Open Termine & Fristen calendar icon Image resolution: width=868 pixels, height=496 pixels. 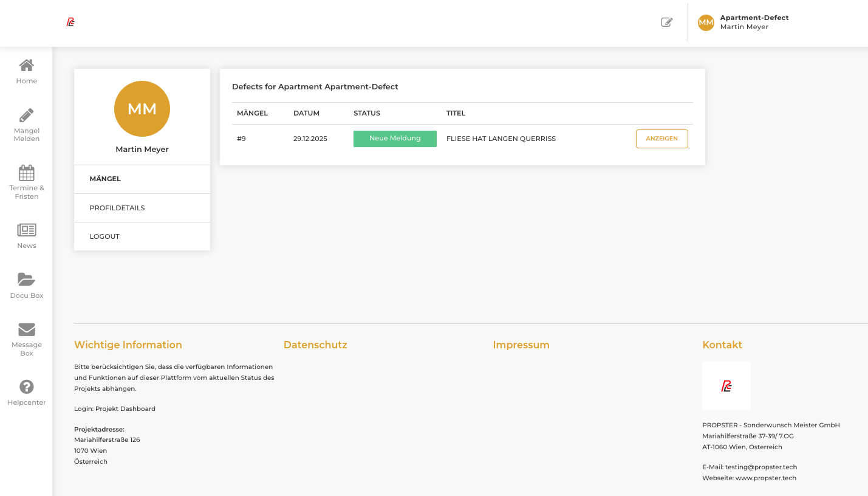[x=27, y=173]
